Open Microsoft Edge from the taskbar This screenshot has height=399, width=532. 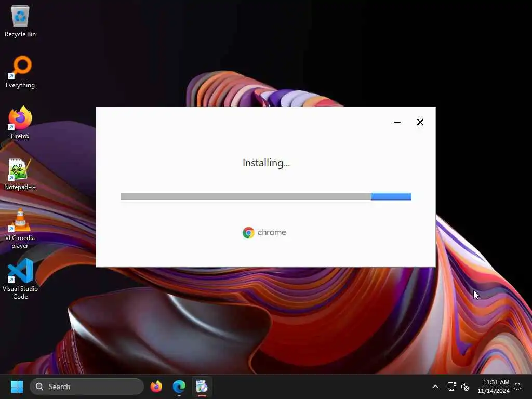(179, 387)
